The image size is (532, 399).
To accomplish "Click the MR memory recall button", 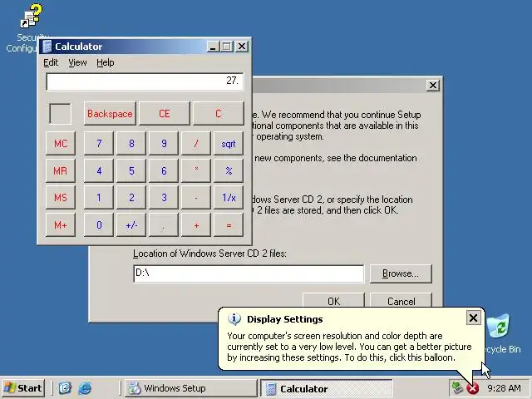I will pos(61,170).
